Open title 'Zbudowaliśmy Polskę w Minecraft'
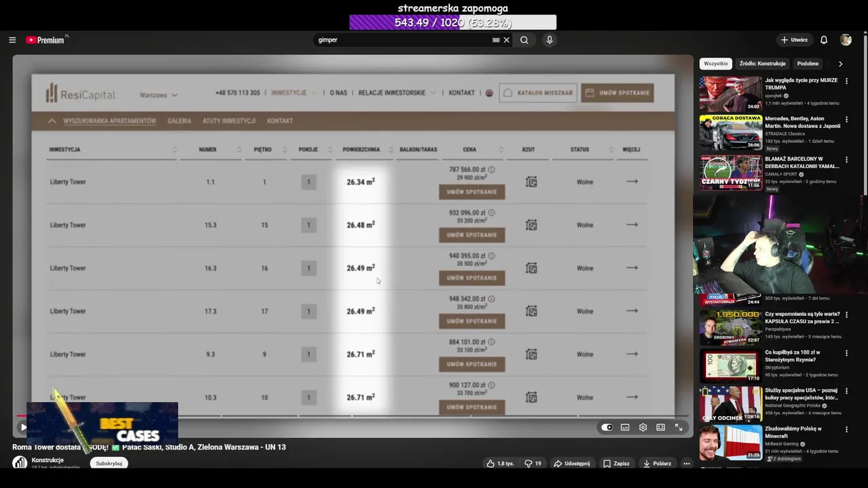This screenshot has width=868, height=488. (793, 432)
